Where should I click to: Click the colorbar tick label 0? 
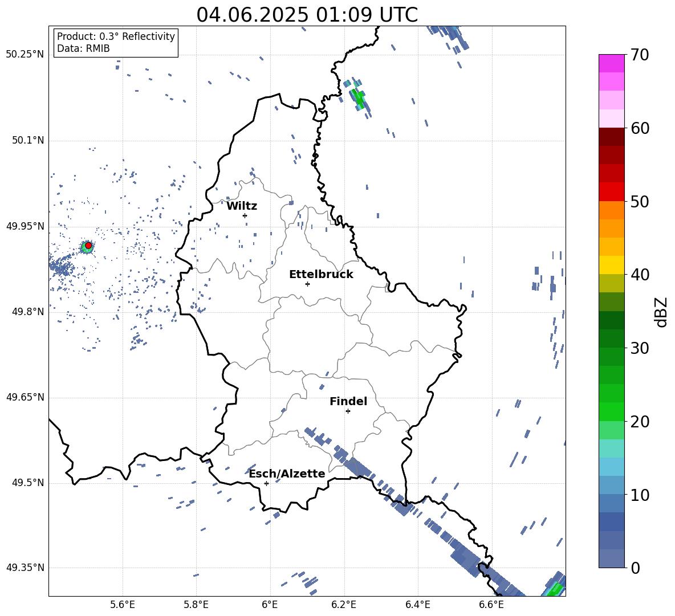[635, 568]
